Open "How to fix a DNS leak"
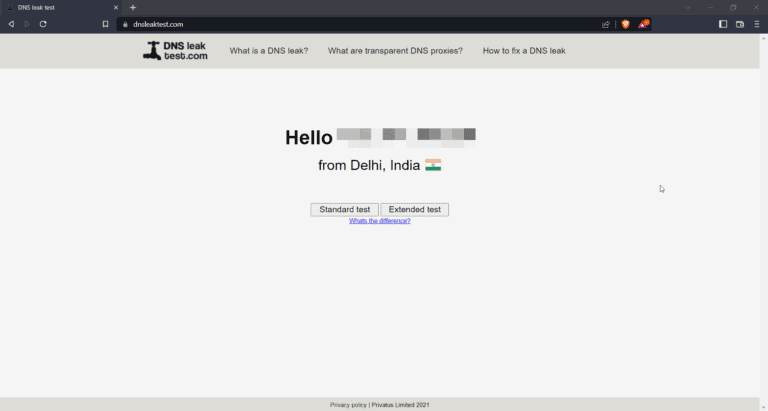Image resolution: width=768 pixels, height=411 pixels. coord(523,51)
